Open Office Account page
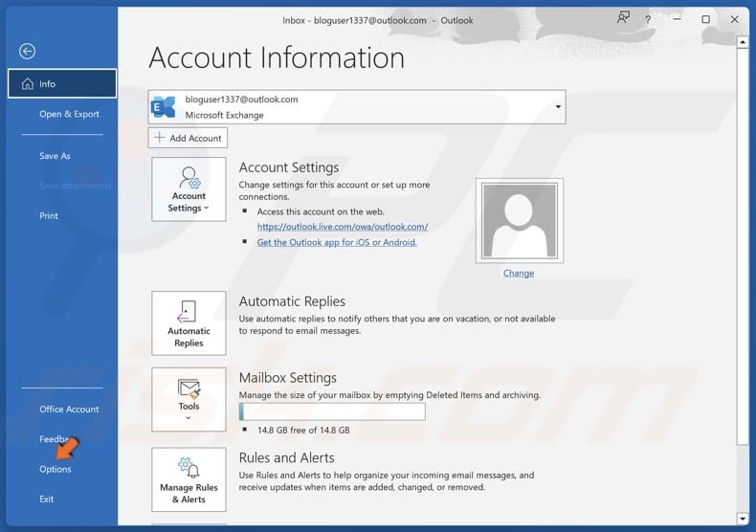756x532 pixels. pyautogui.click(x=69, y=410)
